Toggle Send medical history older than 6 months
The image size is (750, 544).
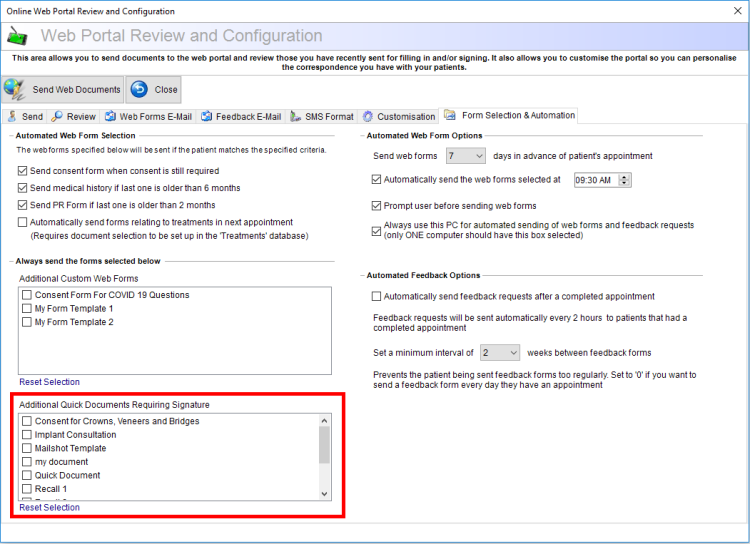coord(22,188)
